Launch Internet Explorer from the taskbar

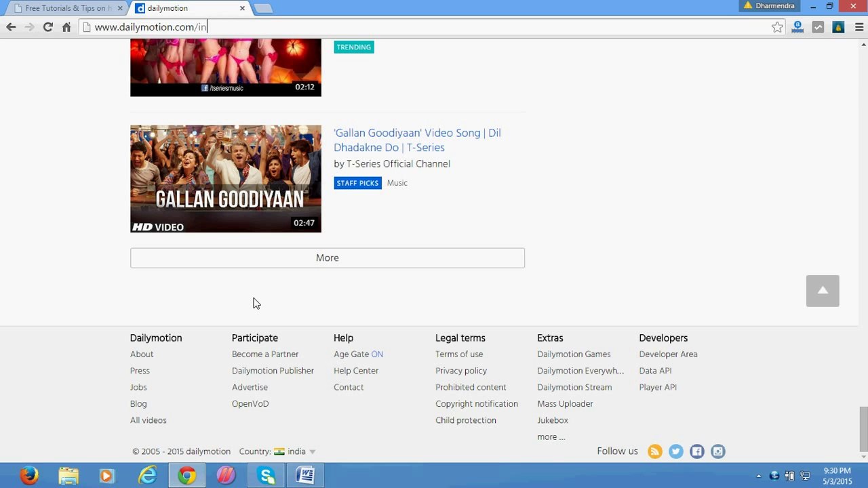(147, 476)
